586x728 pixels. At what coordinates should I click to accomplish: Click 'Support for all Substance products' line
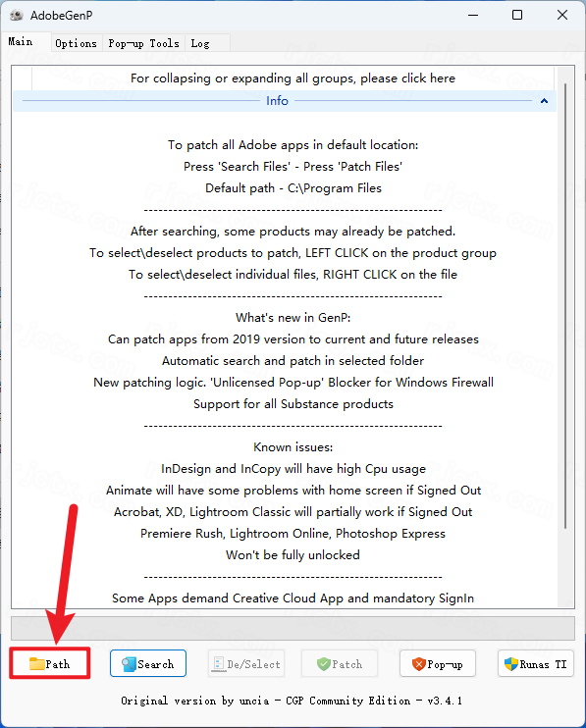(293, 404)
